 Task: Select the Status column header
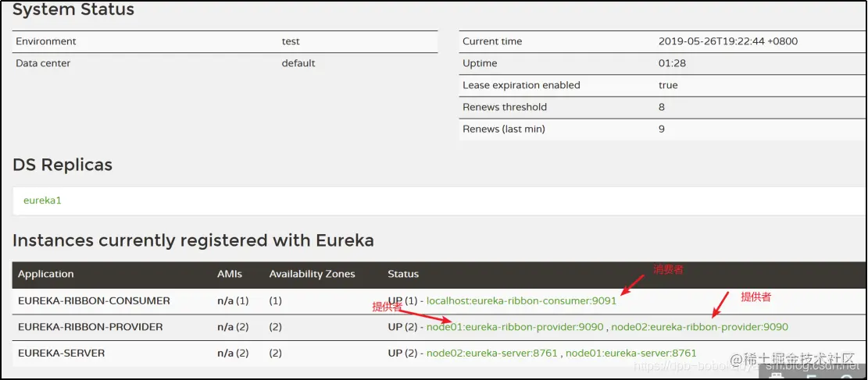(403, 275)
